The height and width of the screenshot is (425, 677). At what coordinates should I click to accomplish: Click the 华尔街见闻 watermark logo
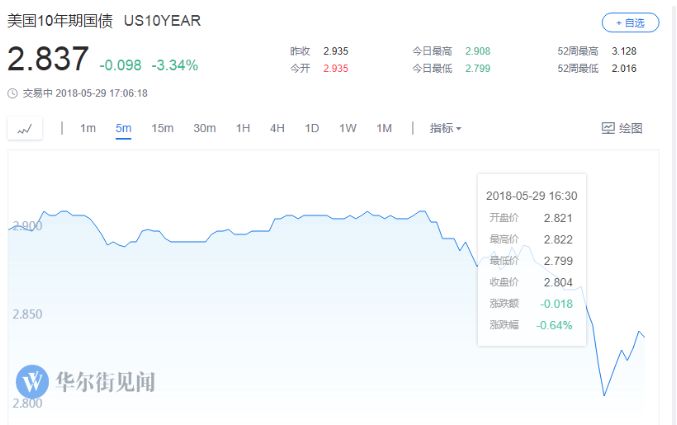tap(33, 381)
